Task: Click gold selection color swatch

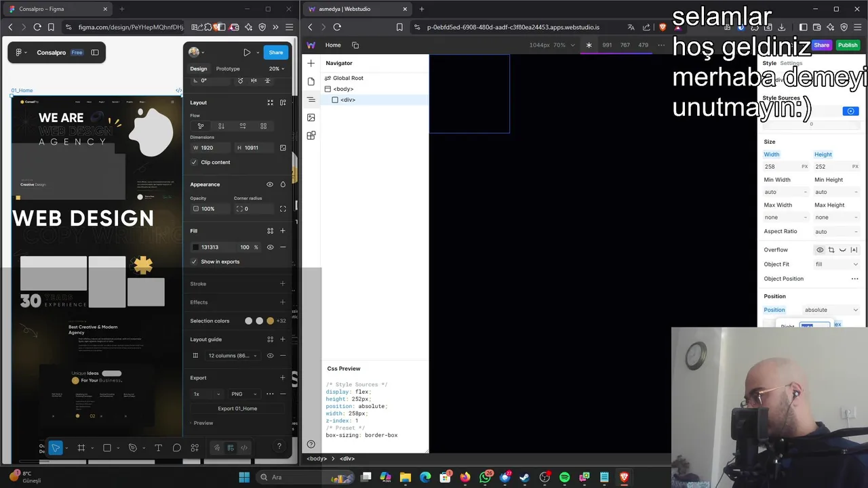Action: click(x=270, y=321)
